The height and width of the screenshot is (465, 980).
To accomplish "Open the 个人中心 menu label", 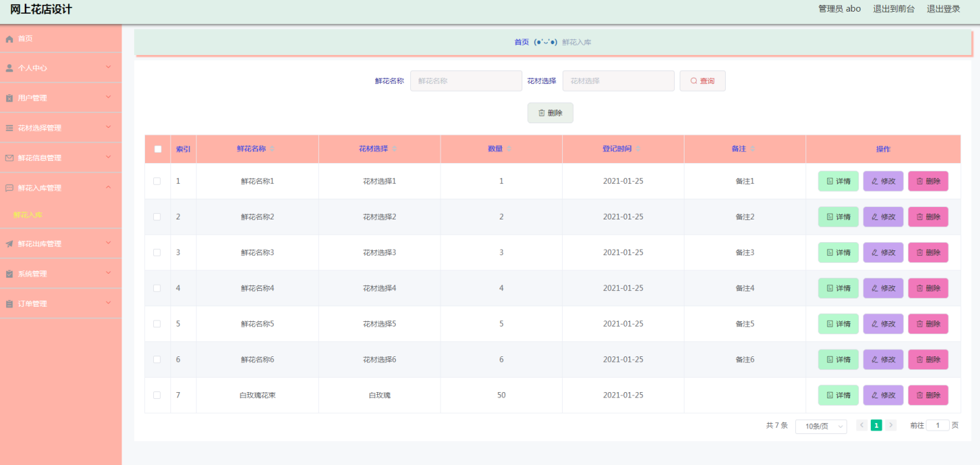I will (x=32, y=68).
